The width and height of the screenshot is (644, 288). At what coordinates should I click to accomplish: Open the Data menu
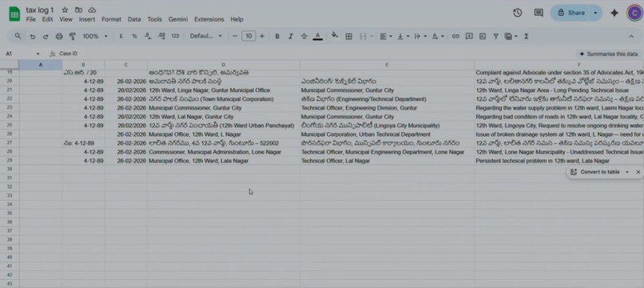(x=134, y=19)
